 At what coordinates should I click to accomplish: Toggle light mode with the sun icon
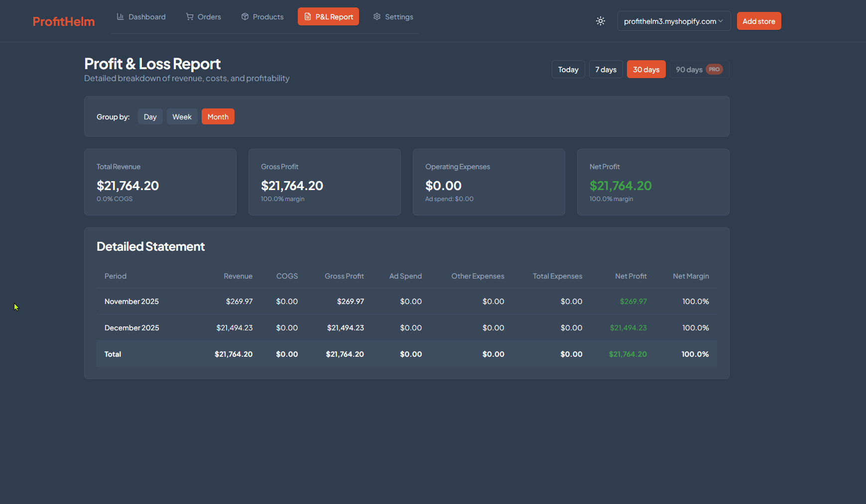click(600, 21)
